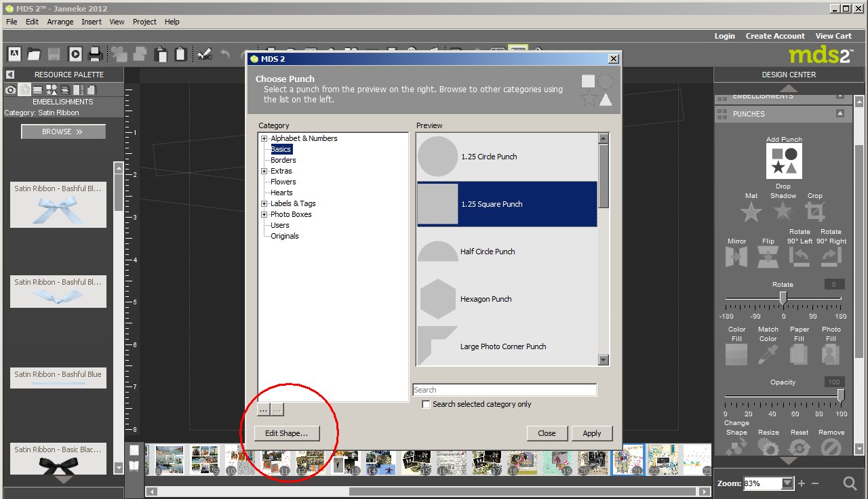The image size is (868, 499).
Task: Click the zoom out minus icon
Action: pyautogui.click(x=815, y=483)
